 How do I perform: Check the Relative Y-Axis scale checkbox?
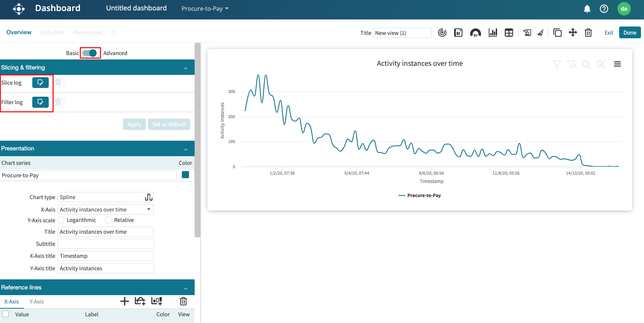pyautogui.click(x=108, y=220)
